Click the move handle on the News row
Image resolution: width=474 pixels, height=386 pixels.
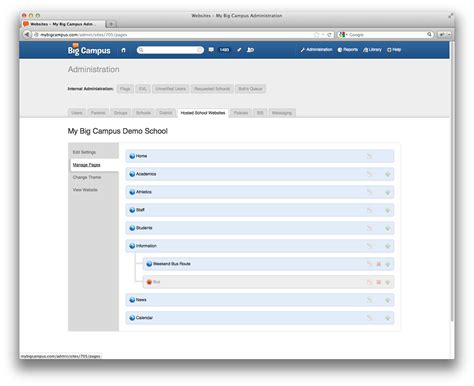coord(388,300)
